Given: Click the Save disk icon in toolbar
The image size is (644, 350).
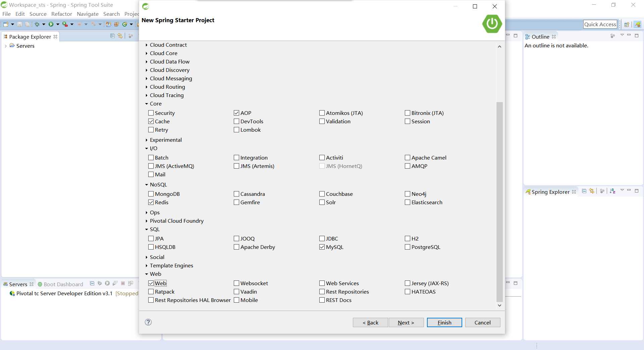Looking at the screenshot, I should point(19,24).
